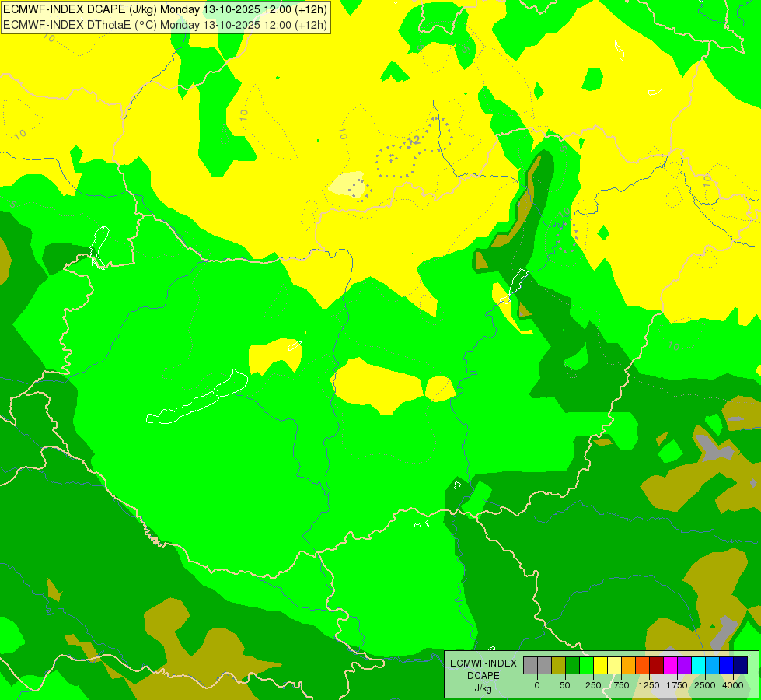The image size is (761, 700).
Task: Click the dark green legend swatch
Action: (573, 665)
